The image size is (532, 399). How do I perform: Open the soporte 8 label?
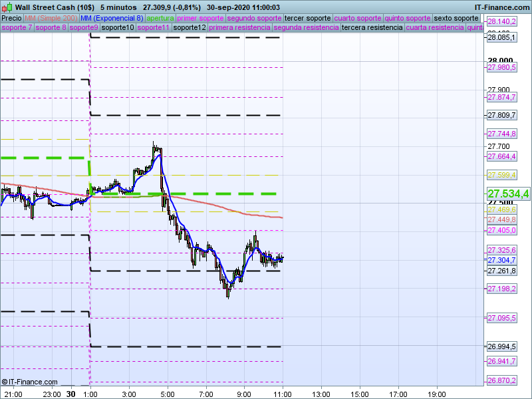click(51, 27)
